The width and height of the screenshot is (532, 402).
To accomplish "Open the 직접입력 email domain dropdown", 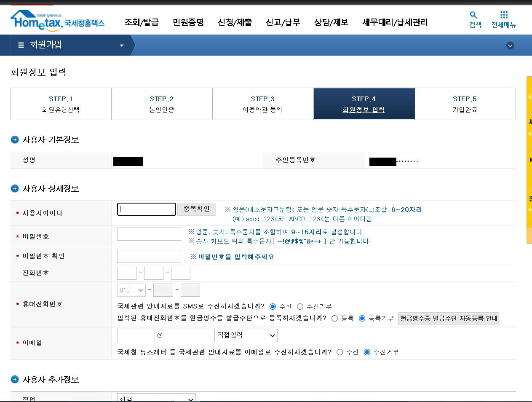I will [x=246, y=335].
